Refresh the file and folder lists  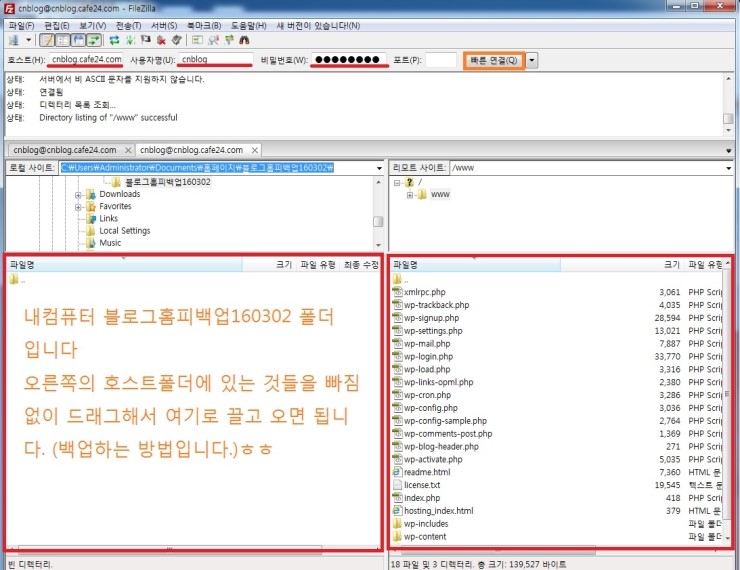114,40
